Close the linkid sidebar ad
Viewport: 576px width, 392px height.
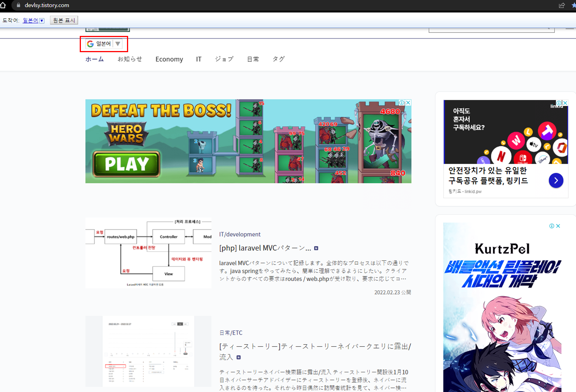[x=565, y=103]
